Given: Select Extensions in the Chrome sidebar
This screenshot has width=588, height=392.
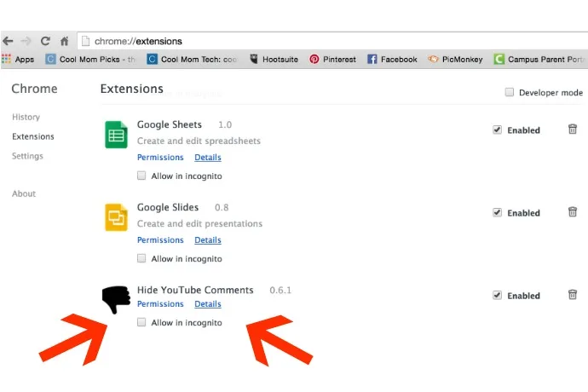Looking at the screenshot, I should [x=33, y=136].
